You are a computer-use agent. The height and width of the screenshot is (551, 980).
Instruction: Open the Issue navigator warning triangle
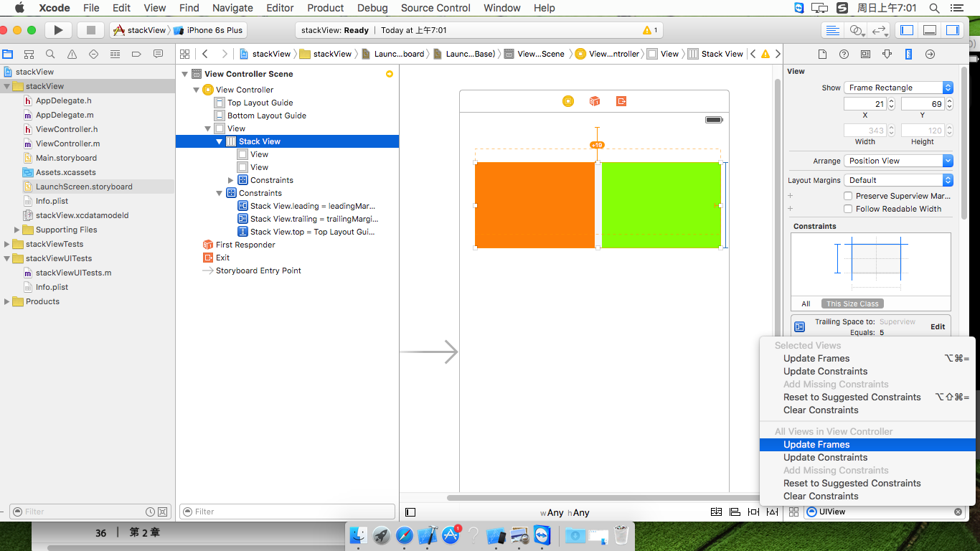pyautogui.click(x=72, y=54)
